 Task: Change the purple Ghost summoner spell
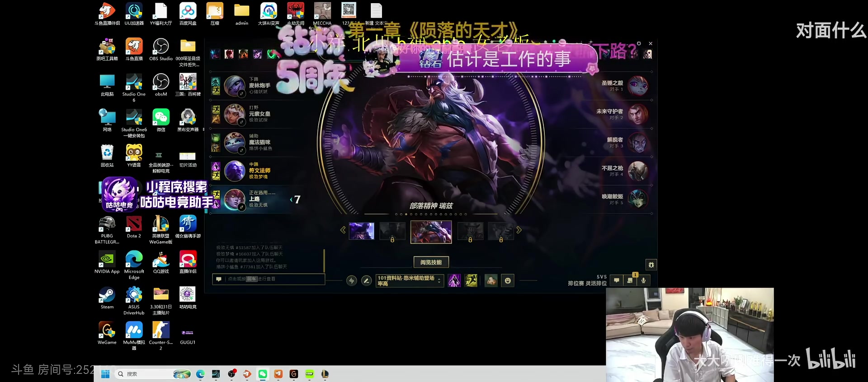click(x=454, y=281)
